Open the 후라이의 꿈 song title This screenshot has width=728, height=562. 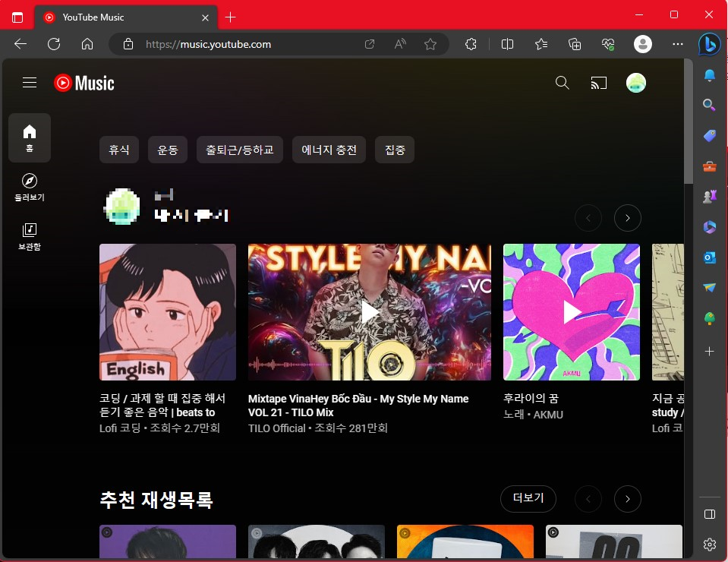click(531, 399)
